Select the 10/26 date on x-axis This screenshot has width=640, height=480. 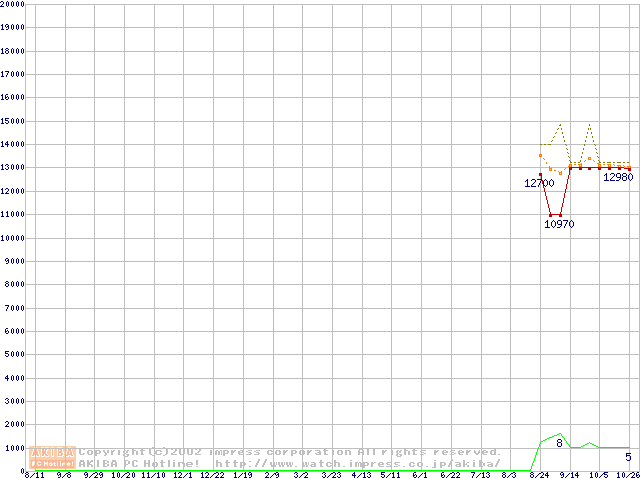[627, 476]
